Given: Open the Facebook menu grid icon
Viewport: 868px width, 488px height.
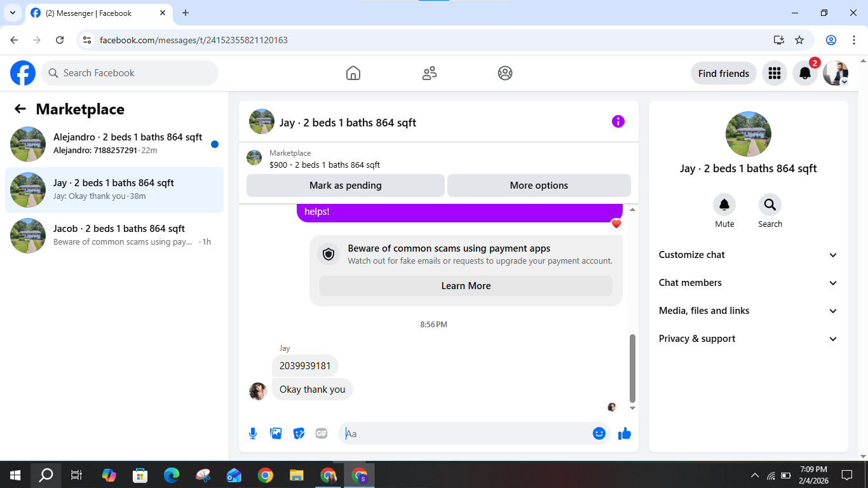Looking at the screenshot, I should tap(774, 73).
